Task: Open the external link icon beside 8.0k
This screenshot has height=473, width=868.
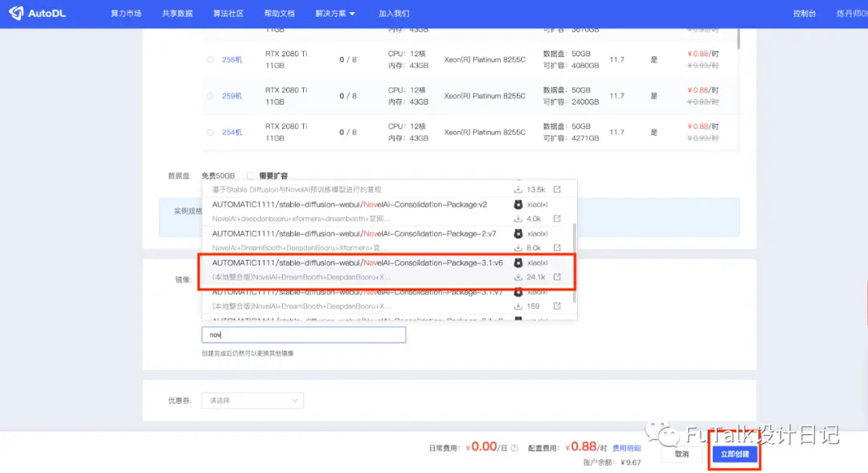Action: pyautogui.click(x=557, y=248)
